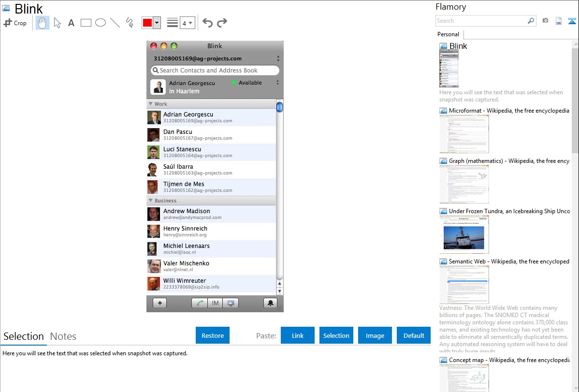Screen dimensions: 579x392
Task: Click the Paste Image button
Action: (x=375, y=335)
